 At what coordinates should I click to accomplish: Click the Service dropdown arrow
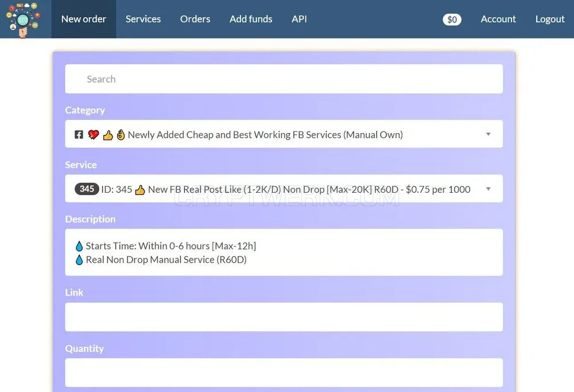point(488,189)
